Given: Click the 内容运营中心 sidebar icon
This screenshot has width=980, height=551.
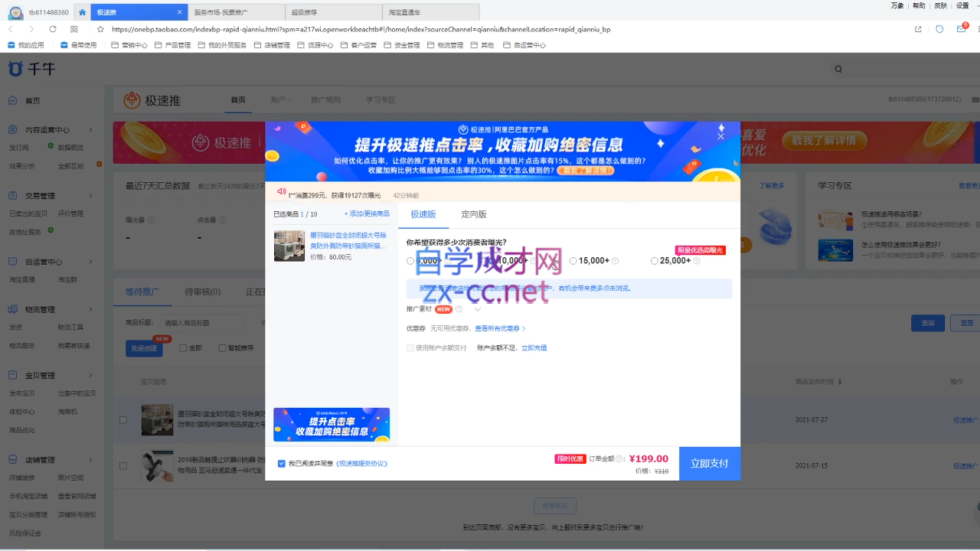Looking at the screenshot, I should 13,130.
